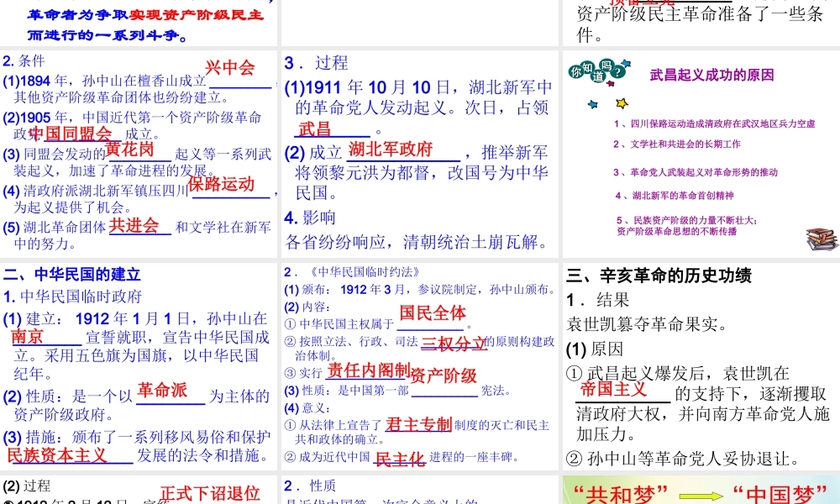The width and height of the screenshot is (840, 504).
Task: Click the subheading 1． 结果
Action: pyautogui.click(x=598, y=299)
